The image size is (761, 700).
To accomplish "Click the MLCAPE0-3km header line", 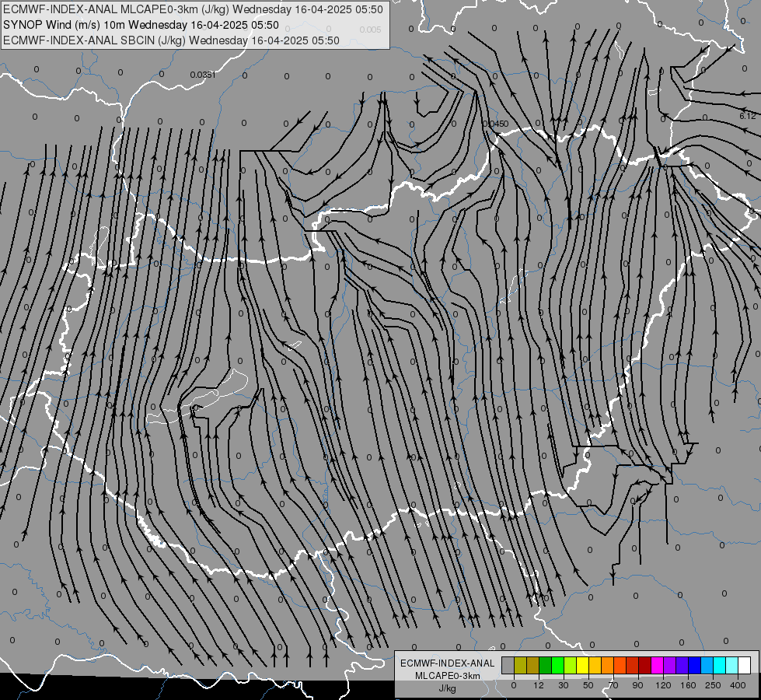I will coord(193,9).
